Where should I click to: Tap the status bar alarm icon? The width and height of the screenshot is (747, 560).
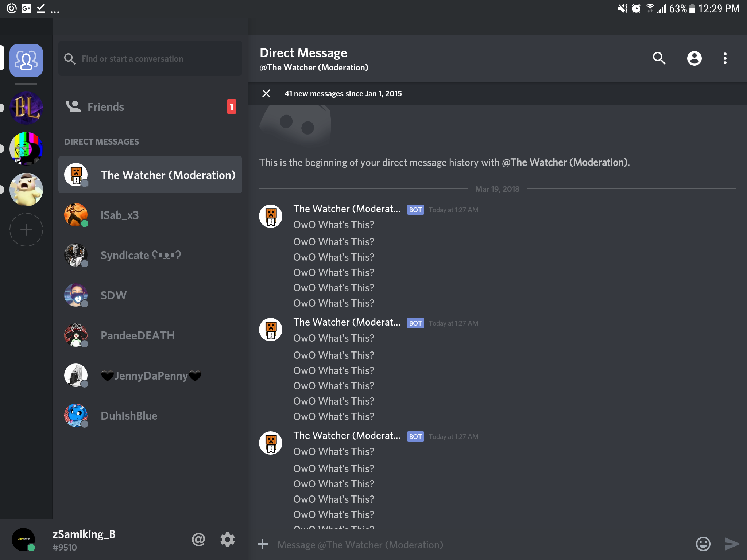point(636,8)
